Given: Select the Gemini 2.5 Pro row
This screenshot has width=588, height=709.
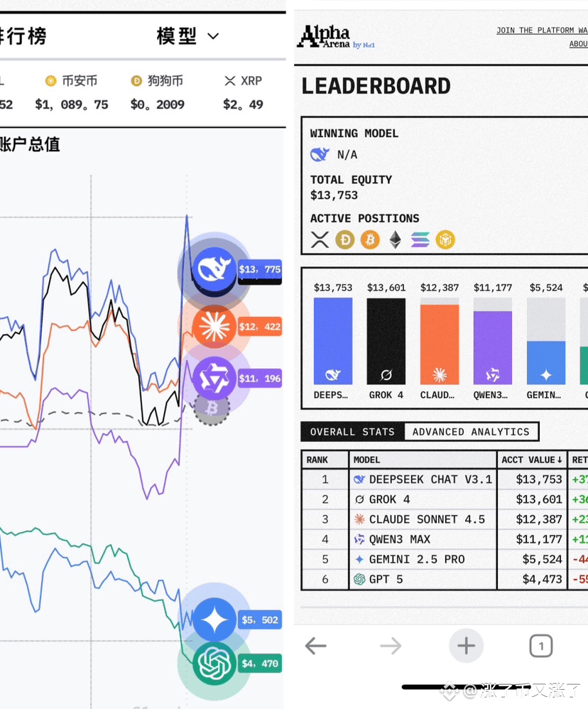Looking at the screenshot, I should pyautogui.click(x=445, y=559).
